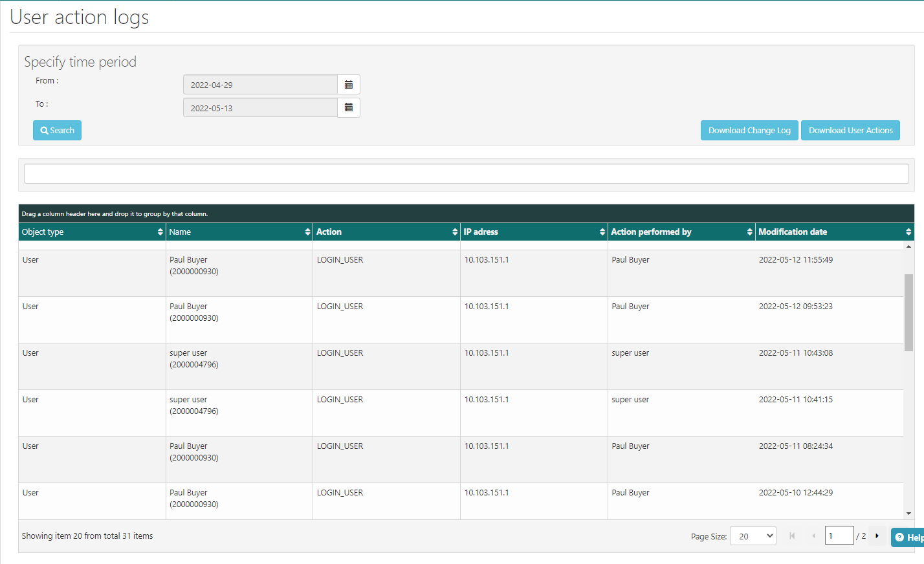Open the From date calendar picker
This screenshot has width=924, height=564.
pos(349,85)
